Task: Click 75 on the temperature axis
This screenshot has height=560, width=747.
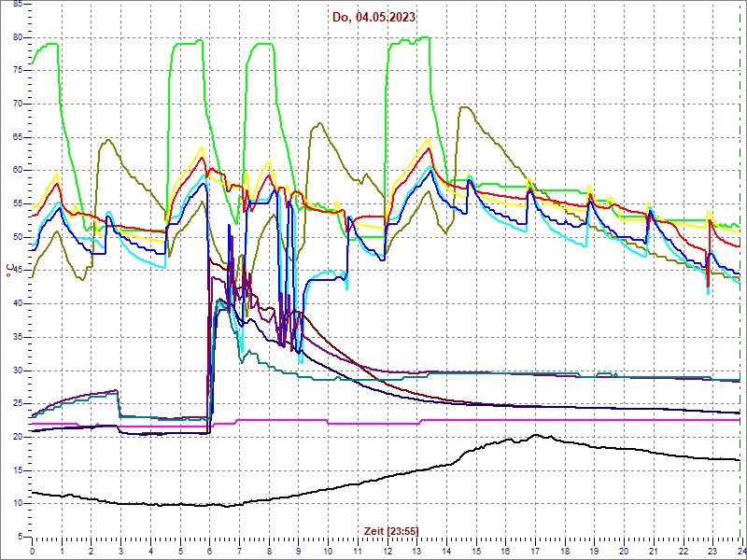Action: (x=18, y=71)
